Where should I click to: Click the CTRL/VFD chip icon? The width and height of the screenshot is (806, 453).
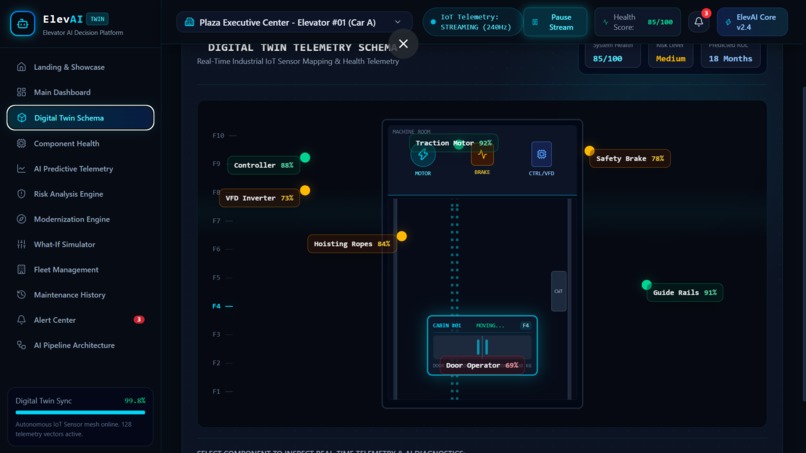click(541, 154)
